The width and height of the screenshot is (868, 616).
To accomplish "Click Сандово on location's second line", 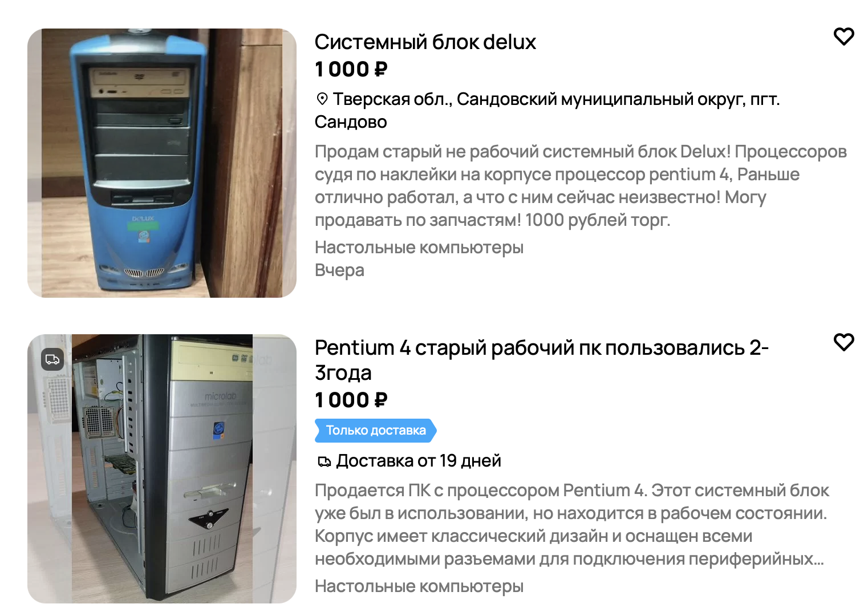I will [x=351, y=122].
